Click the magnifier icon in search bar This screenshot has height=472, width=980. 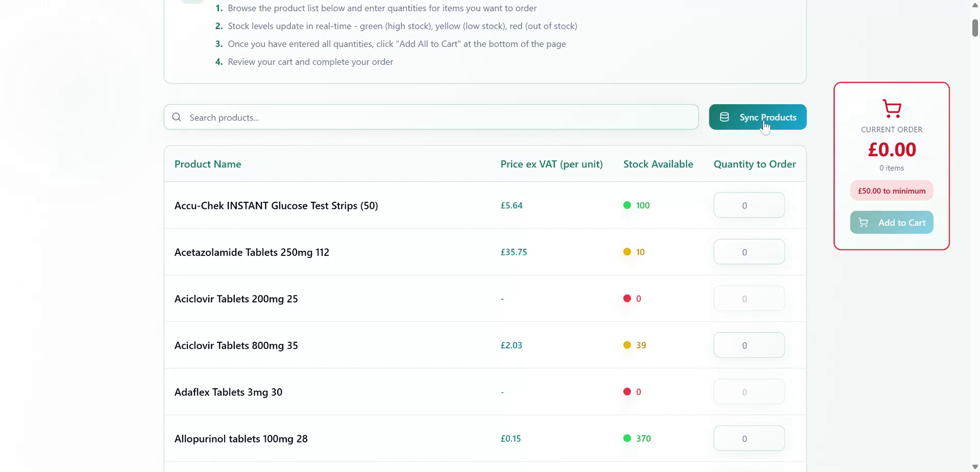click(x=177, y=117)
